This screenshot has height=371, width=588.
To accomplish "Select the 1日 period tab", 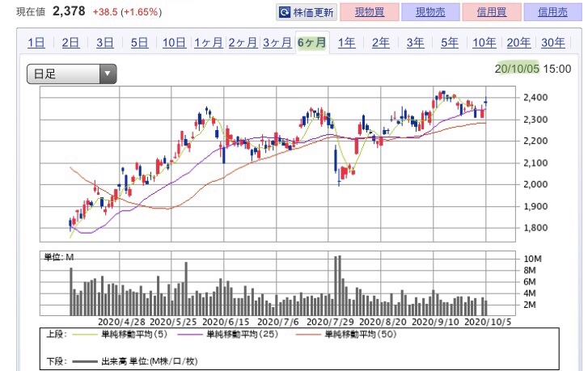I will [36, 43].
